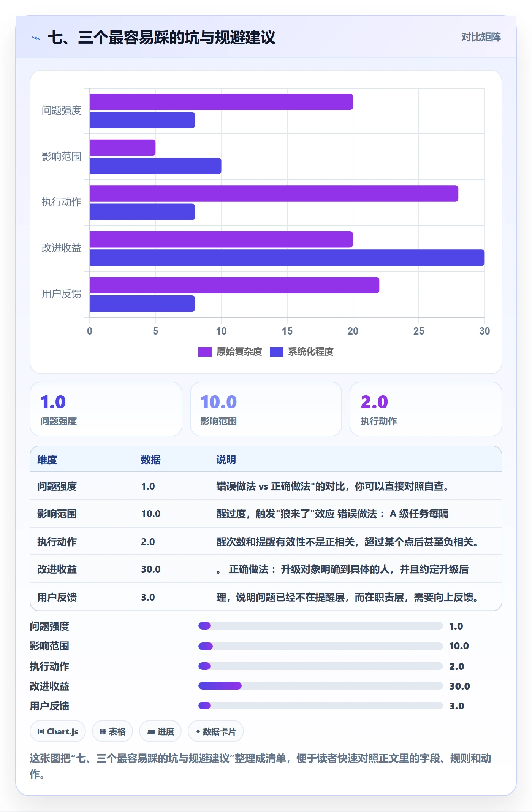Select the 问题强度 table row label
Screen dimensions: 532x812
click(x=57, y=486)
